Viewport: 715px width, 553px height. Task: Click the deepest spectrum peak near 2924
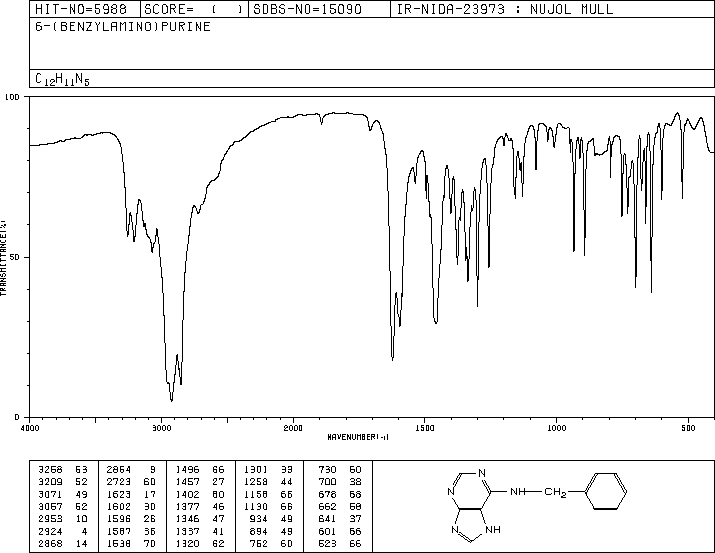(171, 400)
